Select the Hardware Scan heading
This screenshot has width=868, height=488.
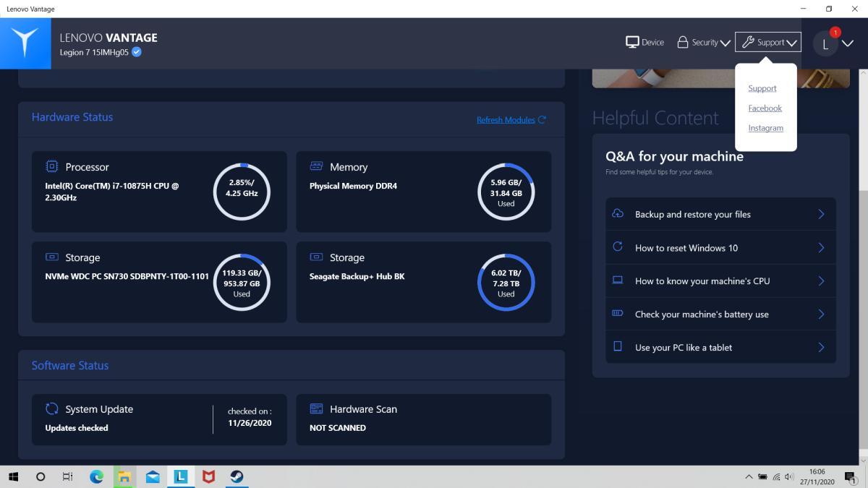pyautogui.click(x=363, y=409)
